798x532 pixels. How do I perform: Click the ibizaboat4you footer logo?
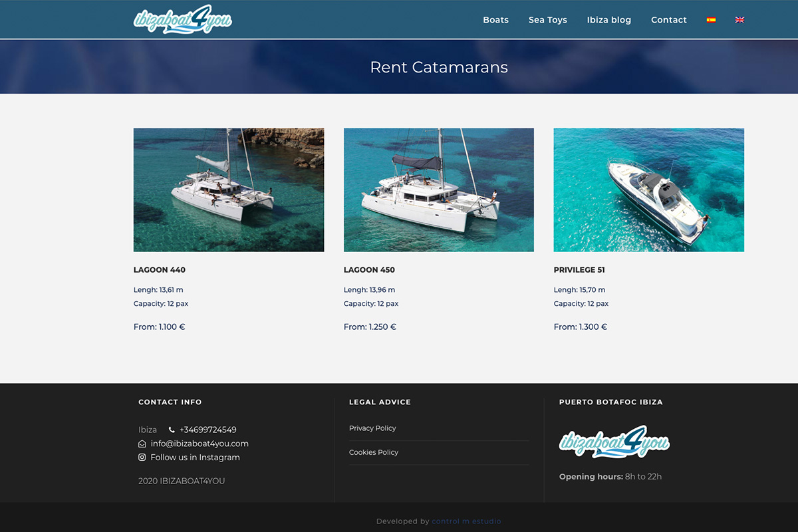[x=614, y=442]
